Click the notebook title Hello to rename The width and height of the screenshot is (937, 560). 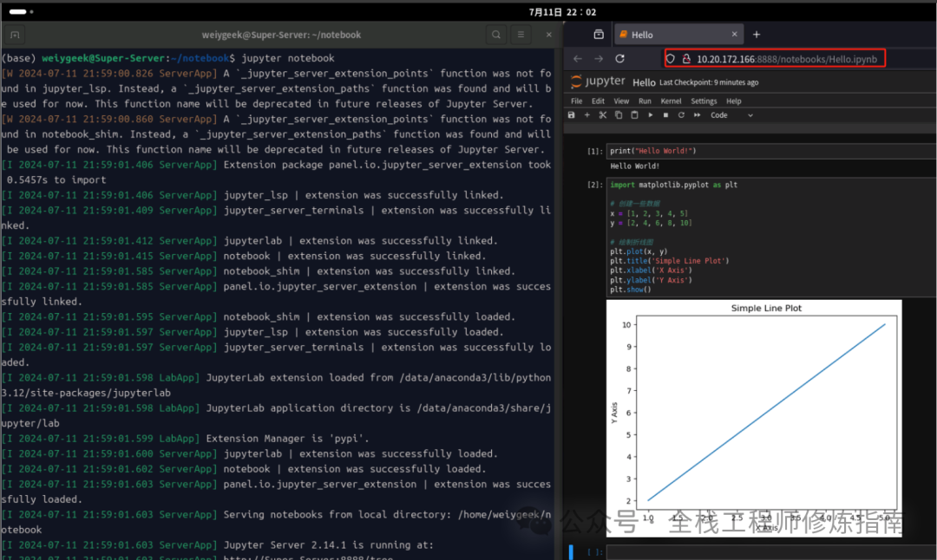pyautogui.click(x=644, y=82)
